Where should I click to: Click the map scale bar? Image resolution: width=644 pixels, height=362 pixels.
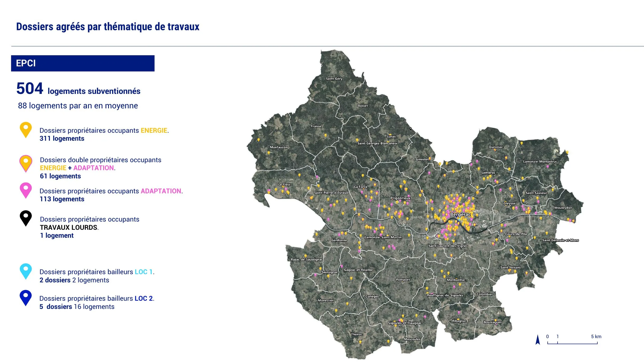pyautogui.click(x=572, y=342)
